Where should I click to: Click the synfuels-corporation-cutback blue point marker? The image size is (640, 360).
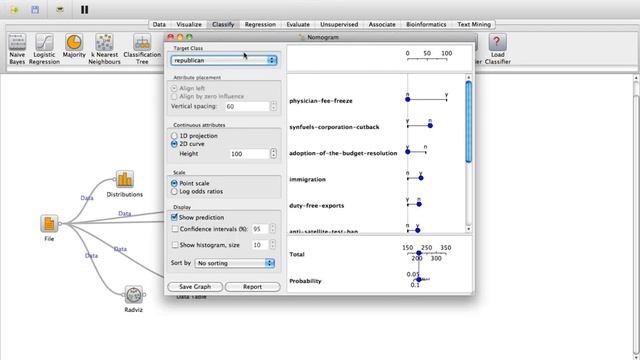pyautogui.click(x=430, y=125)
